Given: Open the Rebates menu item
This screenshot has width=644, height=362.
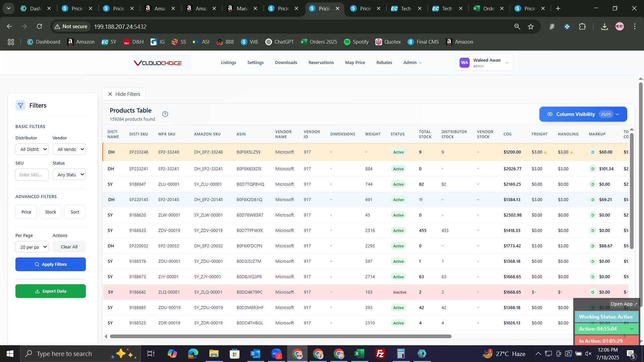Looking at the screenshot, I should point(384,63).
